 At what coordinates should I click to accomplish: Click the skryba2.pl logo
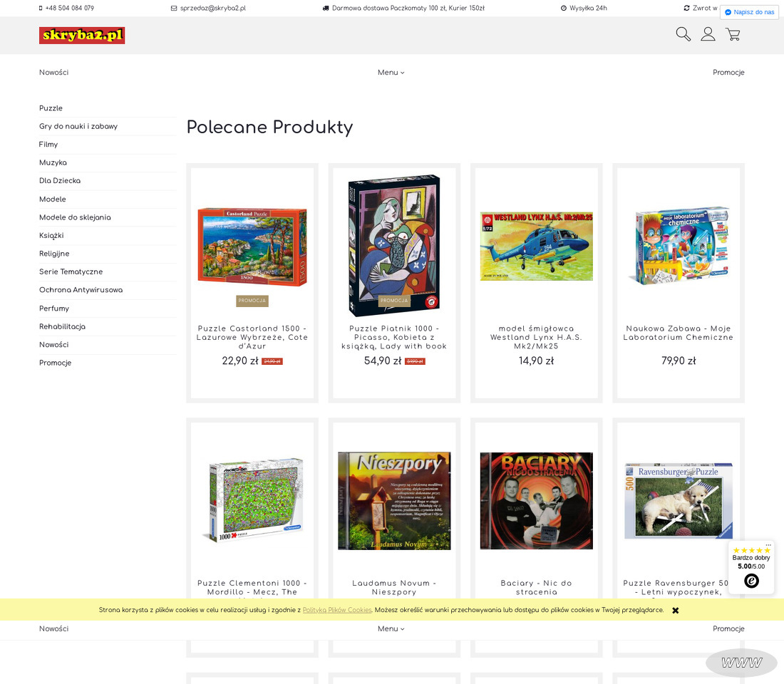(82, 36)
